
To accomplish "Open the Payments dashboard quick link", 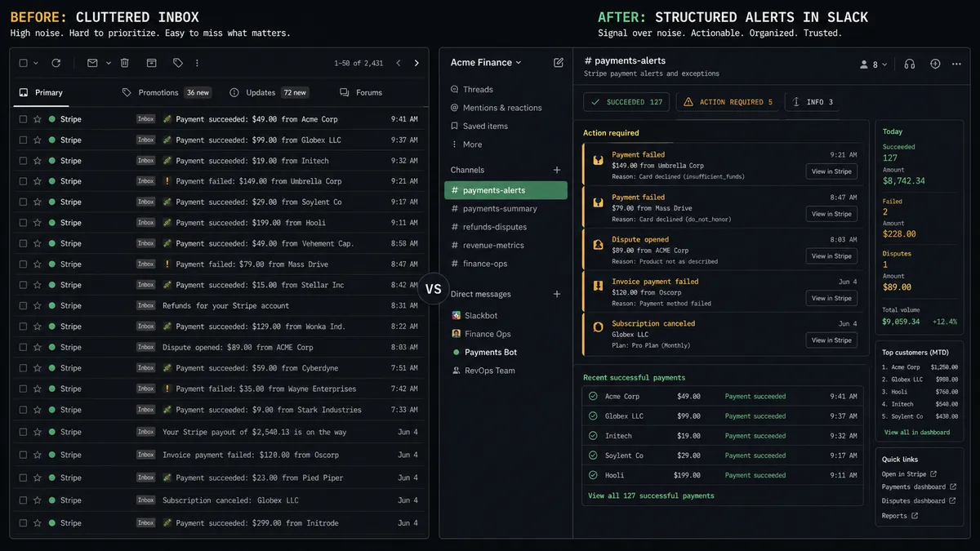I will click(918, 487).
